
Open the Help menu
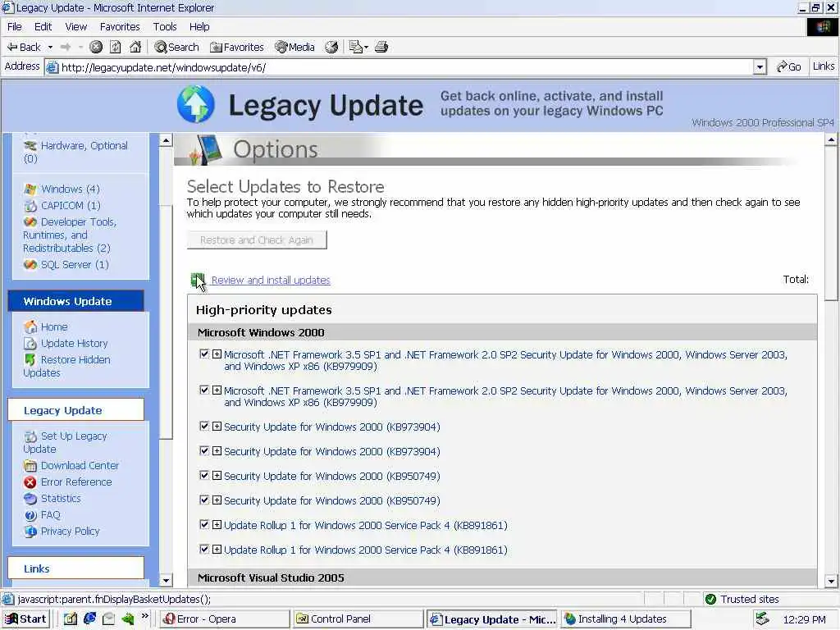[x=199, y=27]
